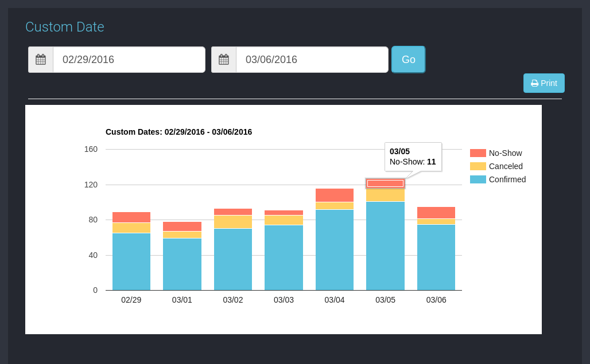Click the Canceled yellow legend swatch
The image size is (590, 364).
pos(478,166)
